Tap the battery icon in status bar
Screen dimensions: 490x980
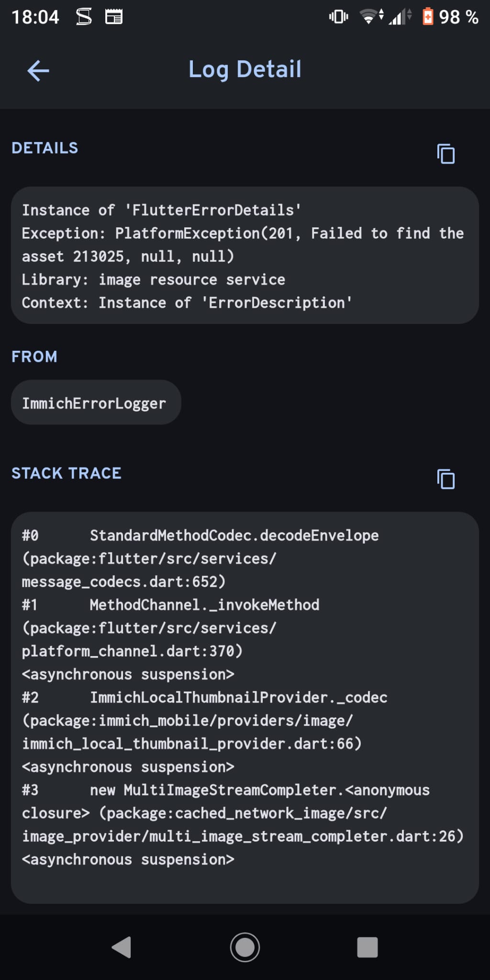click(428, 17)
